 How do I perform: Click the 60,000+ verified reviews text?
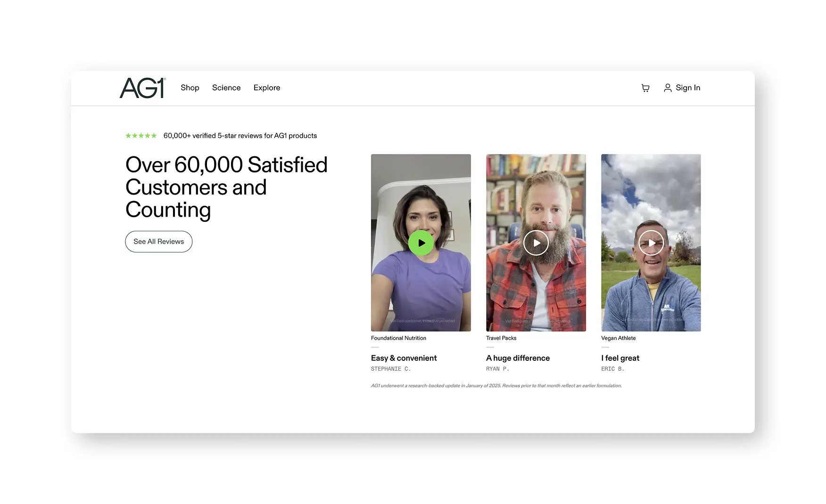point(240,136)
